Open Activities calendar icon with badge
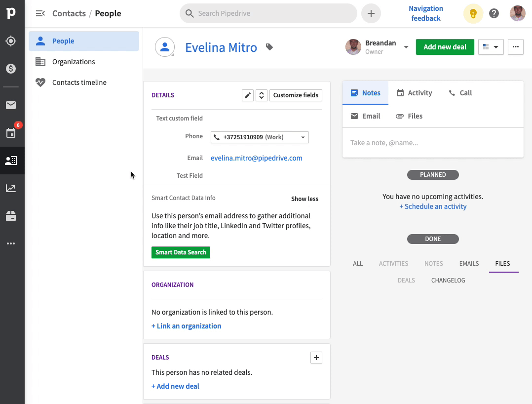The width and height of the screenshot is (532, 404). point(11,133)
